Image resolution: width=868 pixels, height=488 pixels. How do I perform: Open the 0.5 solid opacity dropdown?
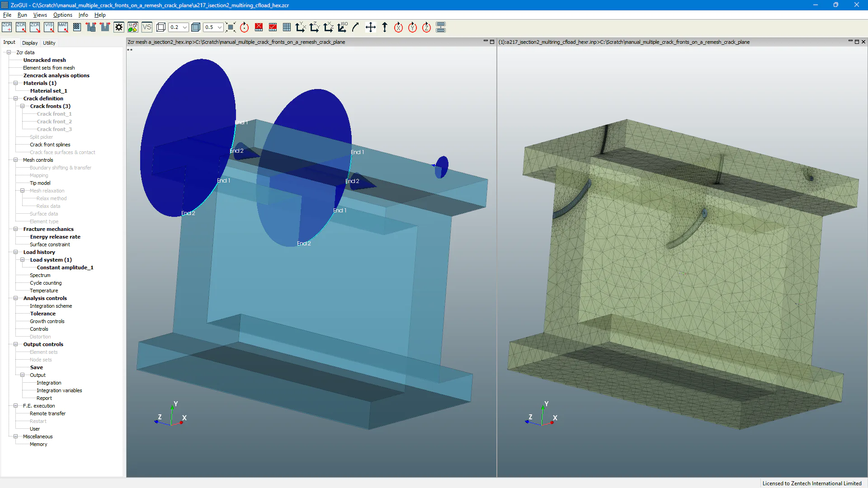pyautogui.click(x=220, y=27)
